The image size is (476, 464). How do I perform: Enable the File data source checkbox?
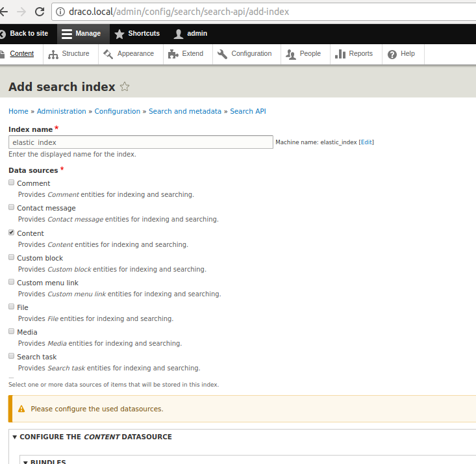pyautogui.click(x=12, y=306)
